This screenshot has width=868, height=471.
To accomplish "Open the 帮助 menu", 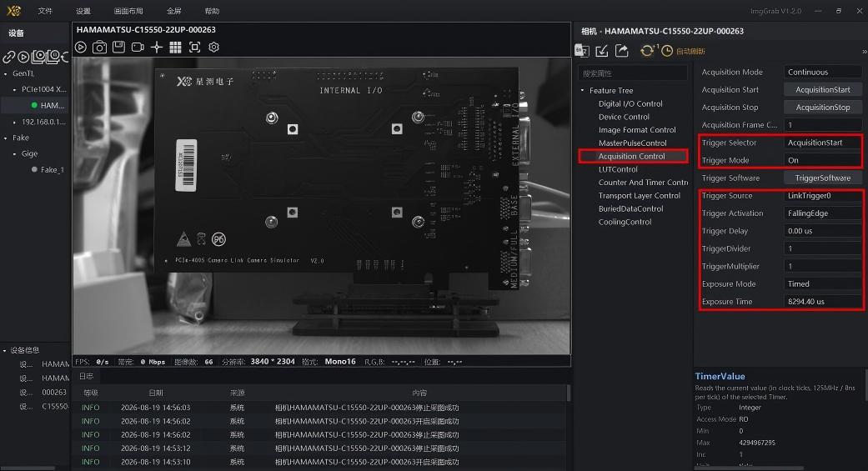I will 212,11.
